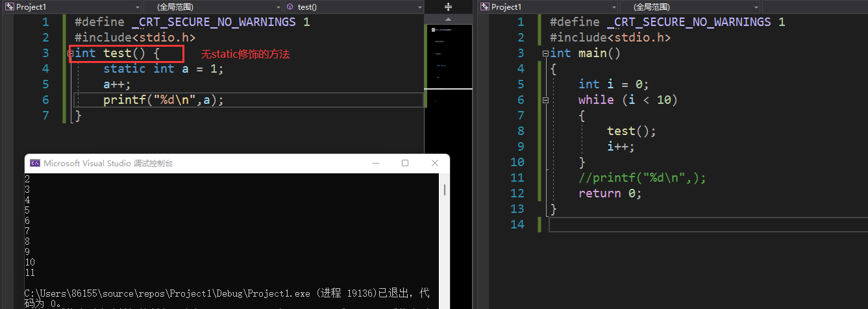868x309 pixels.
Task: Click the int i = 0; line
Action: point(614,84)
